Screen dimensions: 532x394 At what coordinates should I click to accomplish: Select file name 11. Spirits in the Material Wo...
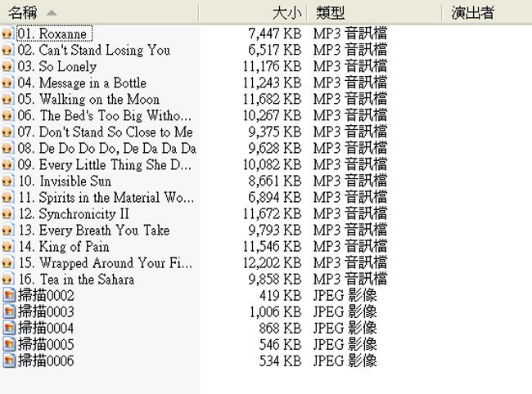106,198
